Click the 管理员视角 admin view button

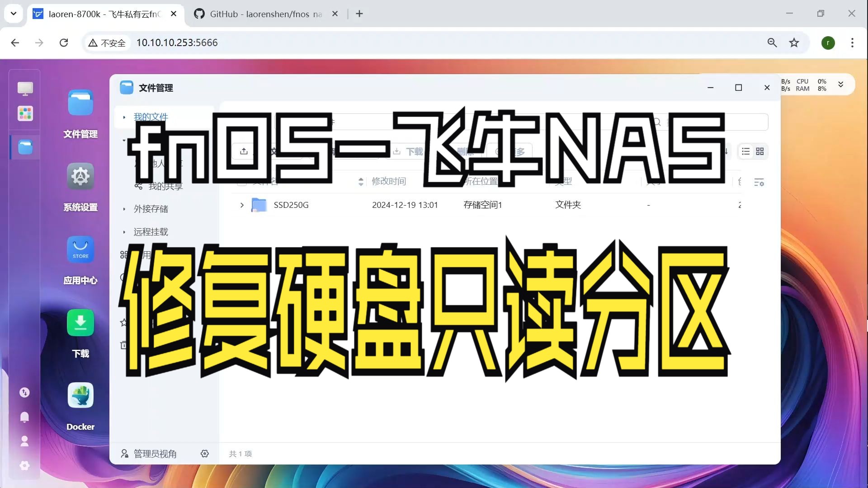click(x=149, y=454)
